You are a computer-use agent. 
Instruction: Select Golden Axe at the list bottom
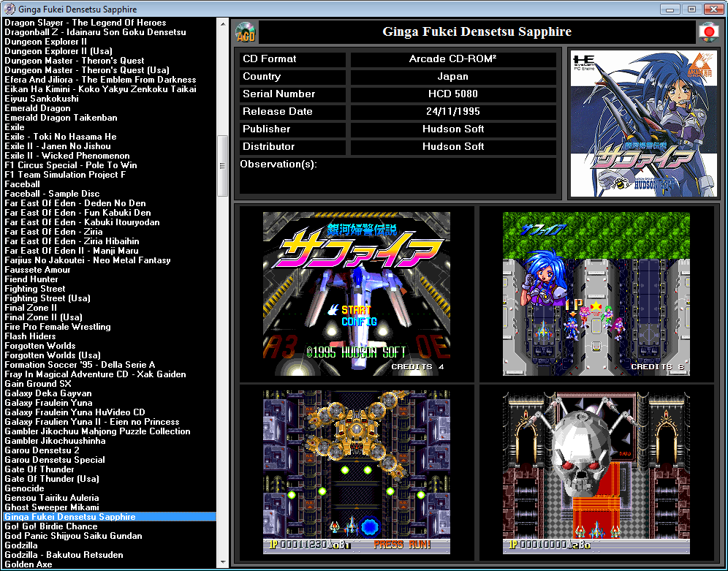pyautogui.click(x=29, y=564)
